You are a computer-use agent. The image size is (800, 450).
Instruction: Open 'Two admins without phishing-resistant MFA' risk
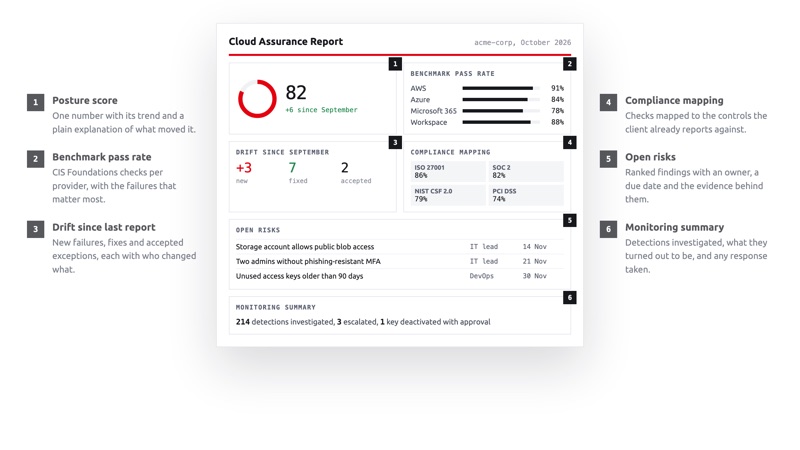pyautogui.click(x=308, y=261)
